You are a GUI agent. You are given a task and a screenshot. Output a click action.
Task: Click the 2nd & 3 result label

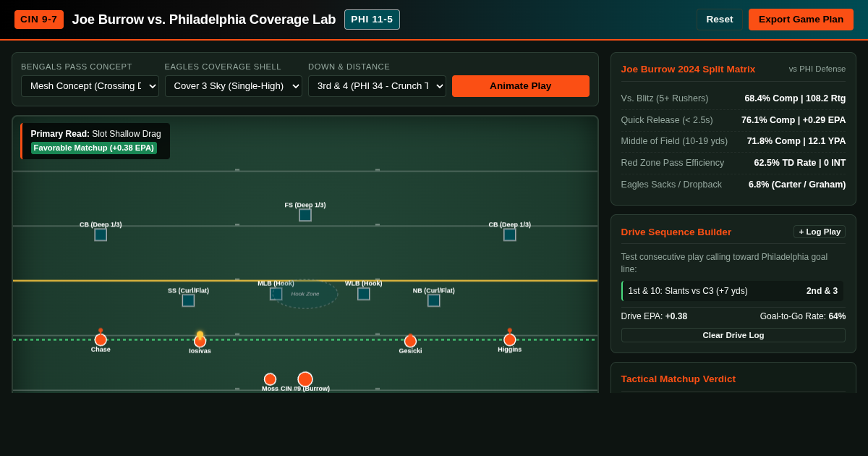click(x=822, y=291)
